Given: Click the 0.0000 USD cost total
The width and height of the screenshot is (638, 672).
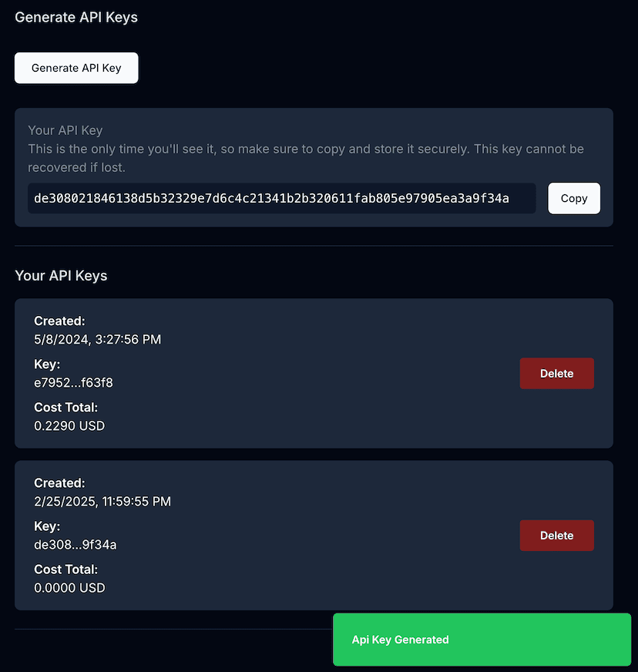Looking at the screenshot, I should pos(69,587).
